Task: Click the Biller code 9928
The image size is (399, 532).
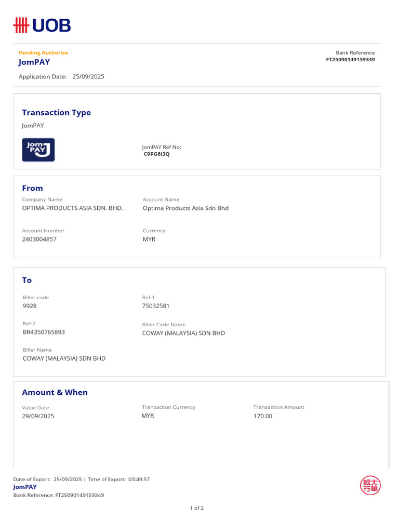Action: pos(30,306)
